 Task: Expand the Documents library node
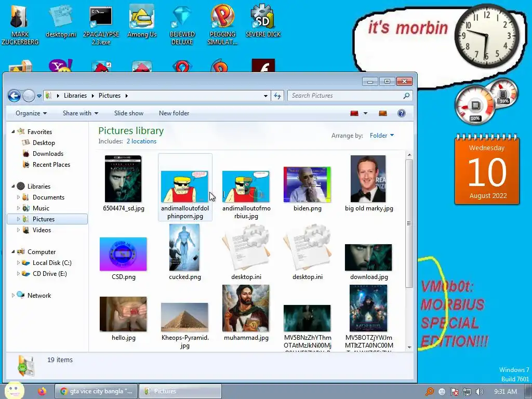18,197
